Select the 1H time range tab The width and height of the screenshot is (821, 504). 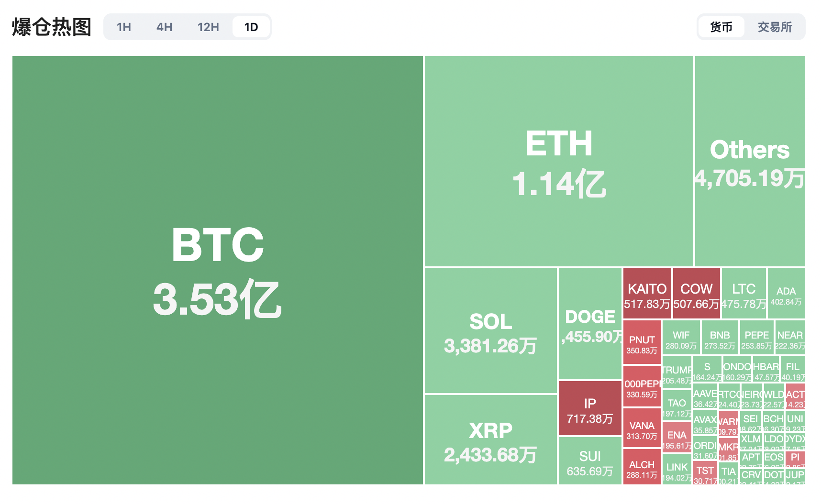[124, 27]
